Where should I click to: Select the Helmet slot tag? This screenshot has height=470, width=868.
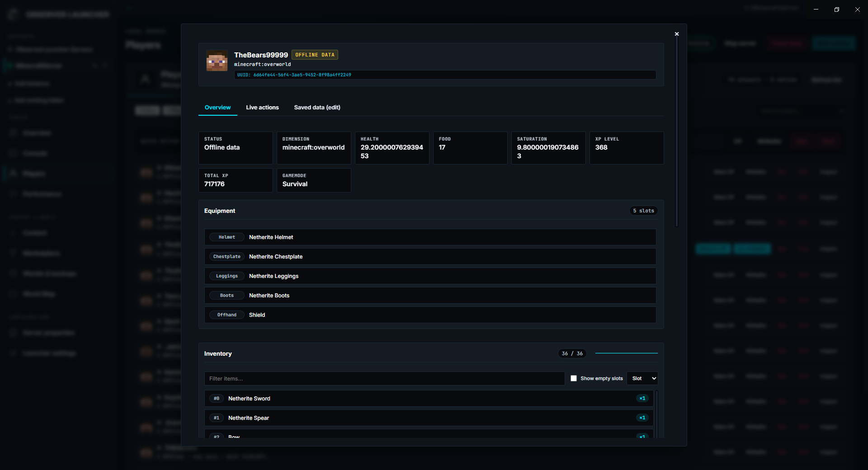coord(227,237)
